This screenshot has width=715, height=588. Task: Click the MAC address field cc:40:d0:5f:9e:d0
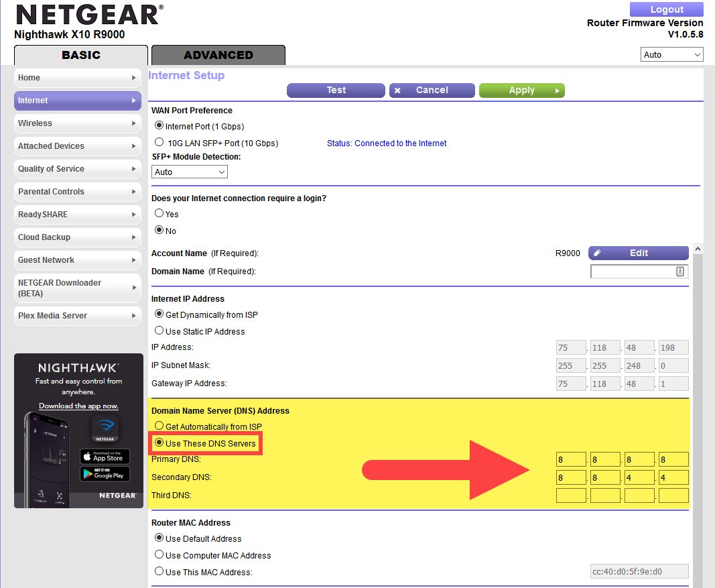click(639, 572)
